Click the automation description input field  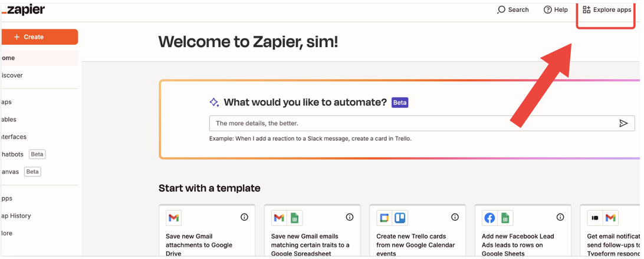coord(413,123)
